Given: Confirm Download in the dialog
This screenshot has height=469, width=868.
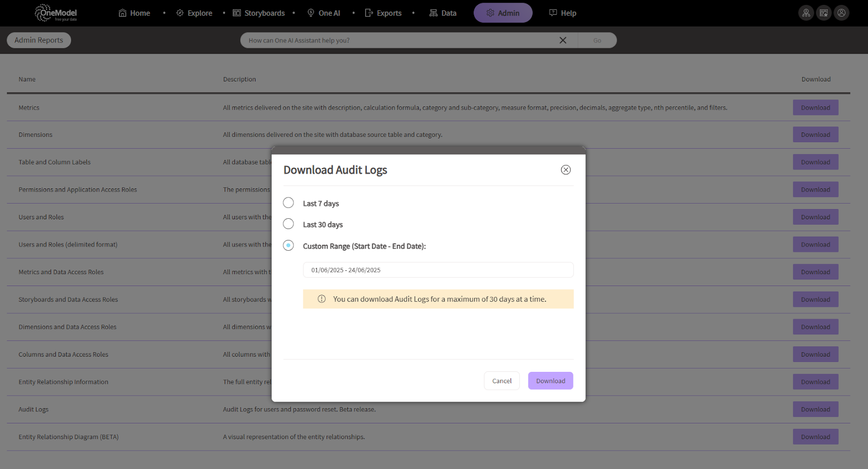Looking at the screenshot, I should [x=550, y=381].
